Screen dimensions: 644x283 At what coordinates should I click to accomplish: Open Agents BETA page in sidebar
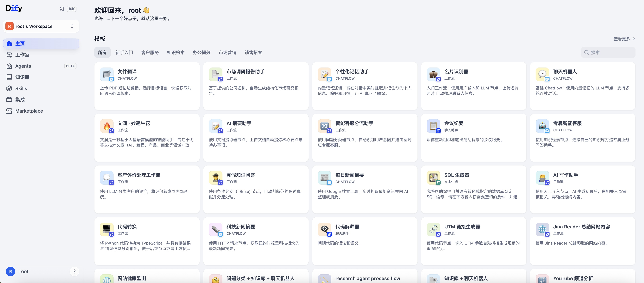point(41,66)
